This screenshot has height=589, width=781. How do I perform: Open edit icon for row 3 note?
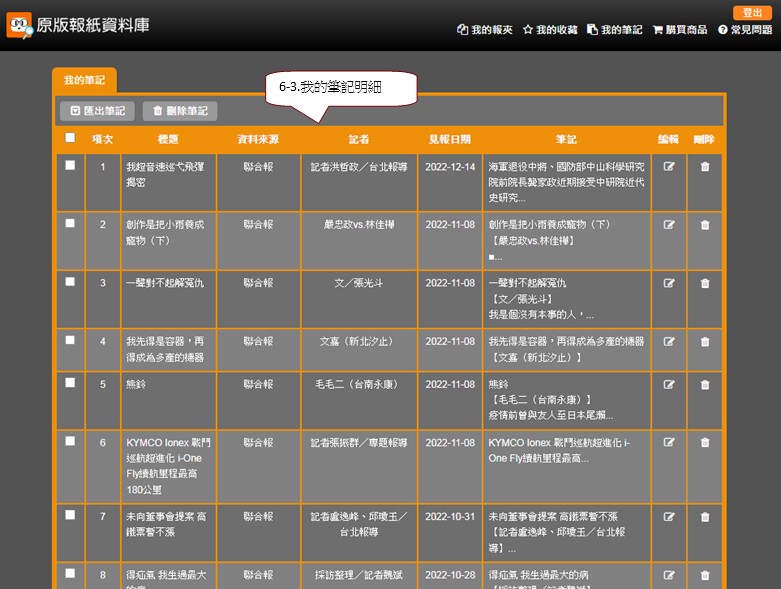coord(668,283)
